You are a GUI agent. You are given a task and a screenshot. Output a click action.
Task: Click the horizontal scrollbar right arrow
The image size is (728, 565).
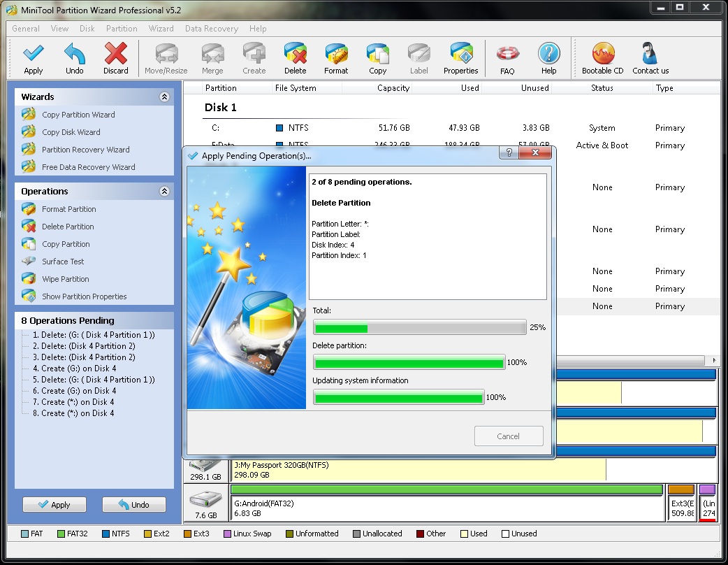713,360
